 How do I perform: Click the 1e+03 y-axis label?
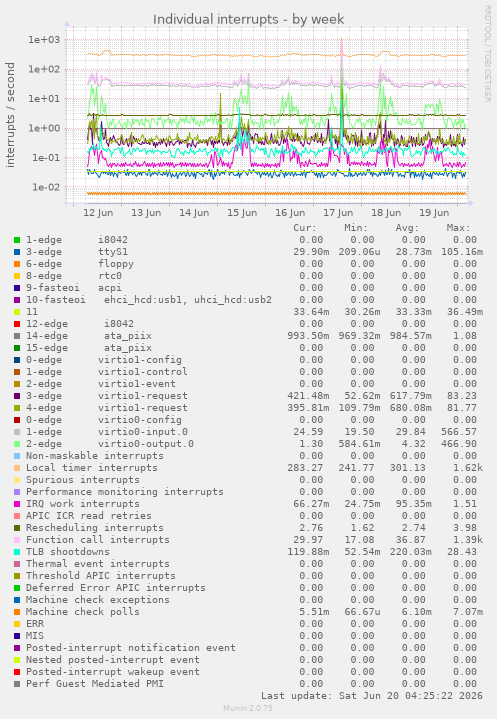pyautogui.click(x=44, y=40)
